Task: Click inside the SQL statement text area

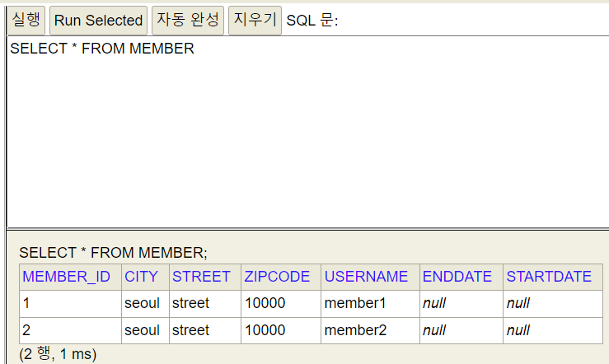Action: pyautogui.click(x=308, y=132)
